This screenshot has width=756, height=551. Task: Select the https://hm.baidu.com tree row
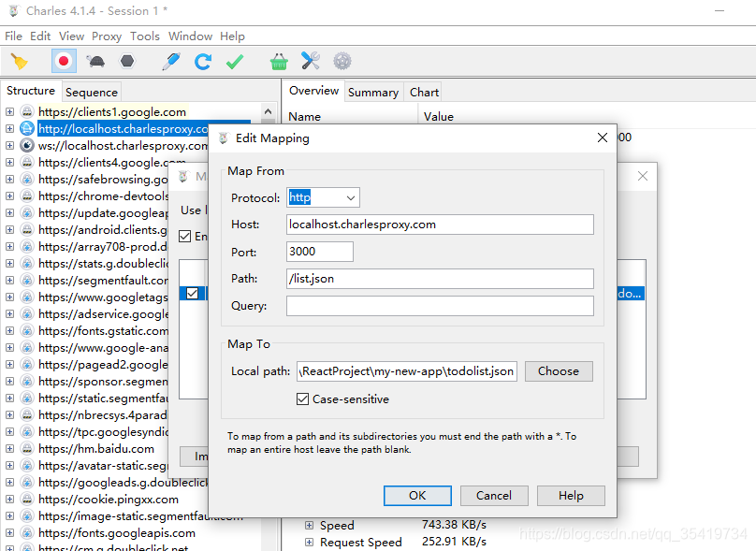click(x=96, y=449)
